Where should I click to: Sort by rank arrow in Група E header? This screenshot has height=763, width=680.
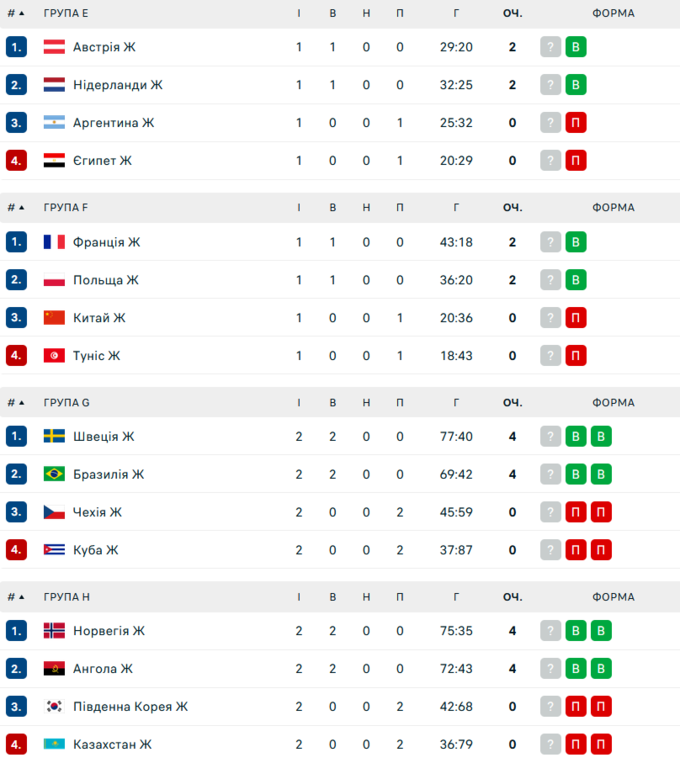click(21, 14)
